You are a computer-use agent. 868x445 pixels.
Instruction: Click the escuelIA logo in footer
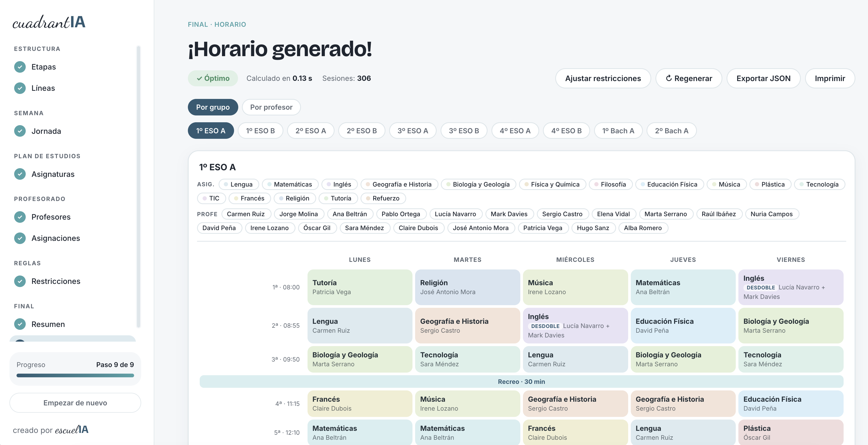click(71, 430)
